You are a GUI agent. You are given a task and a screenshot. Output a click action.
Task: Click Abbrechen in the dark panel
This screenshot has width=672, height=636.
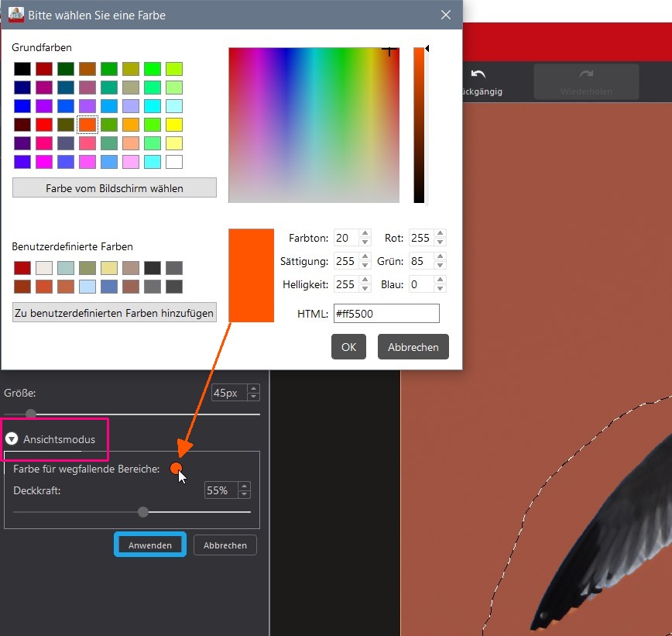[225, 545]
